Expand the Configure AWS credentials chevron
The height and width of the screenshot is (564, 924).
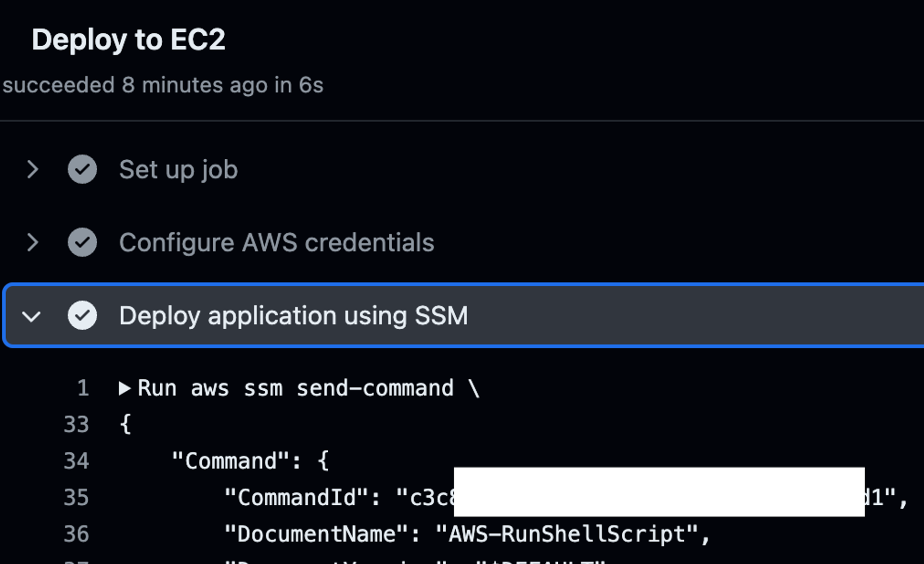pos(32,243)
